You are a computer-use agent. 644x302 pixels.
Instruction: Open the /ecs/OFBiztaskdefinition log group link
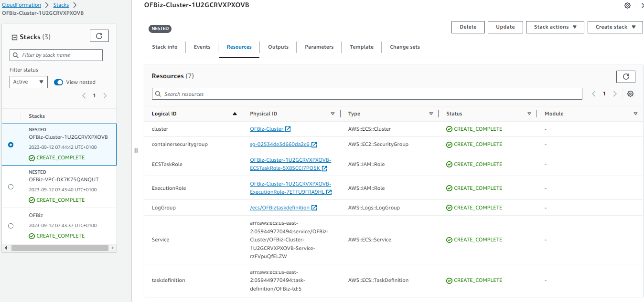[x=280, y=208]
